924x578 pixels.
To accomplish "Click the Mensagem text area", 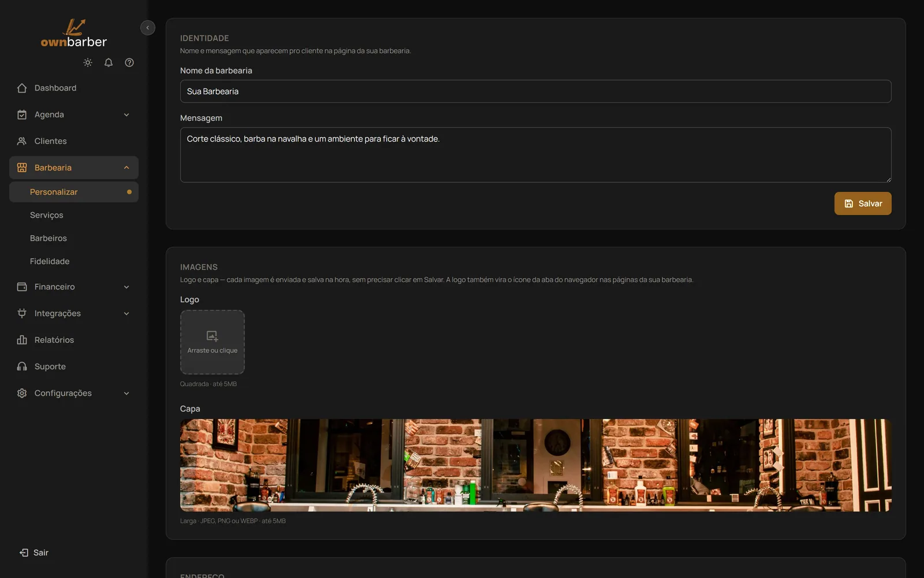I will point(535,155).
